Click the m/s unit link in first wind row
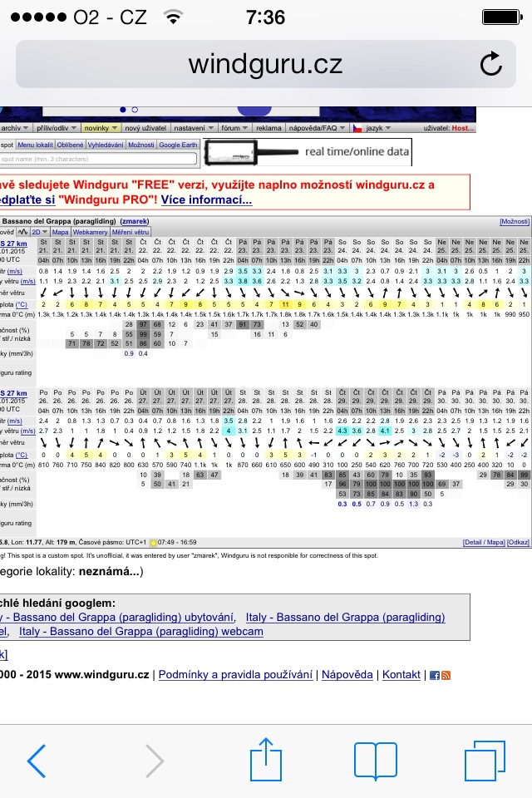This screenshot has width=532, height=798. point(14,271)
